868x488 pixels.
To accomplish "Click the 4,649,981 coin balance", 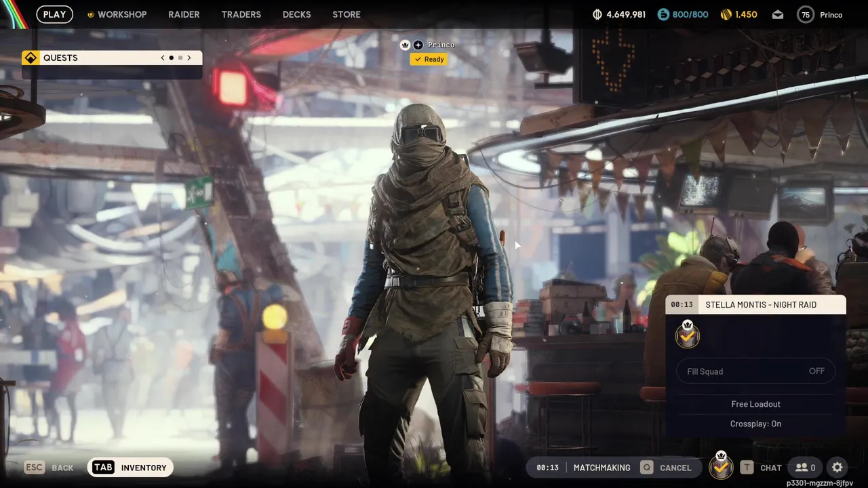I will click(x=626, y=14).
